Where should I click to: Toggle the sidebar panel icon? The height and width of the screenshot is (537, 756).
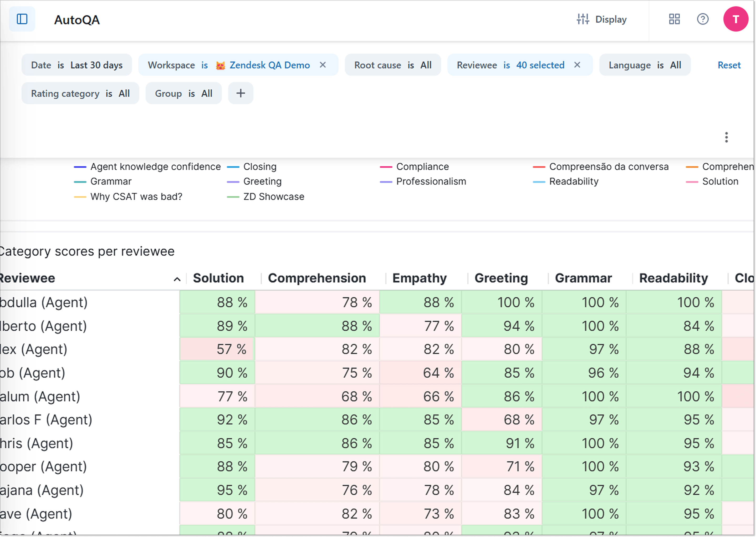pyautogui.click(x=22, y=19)
